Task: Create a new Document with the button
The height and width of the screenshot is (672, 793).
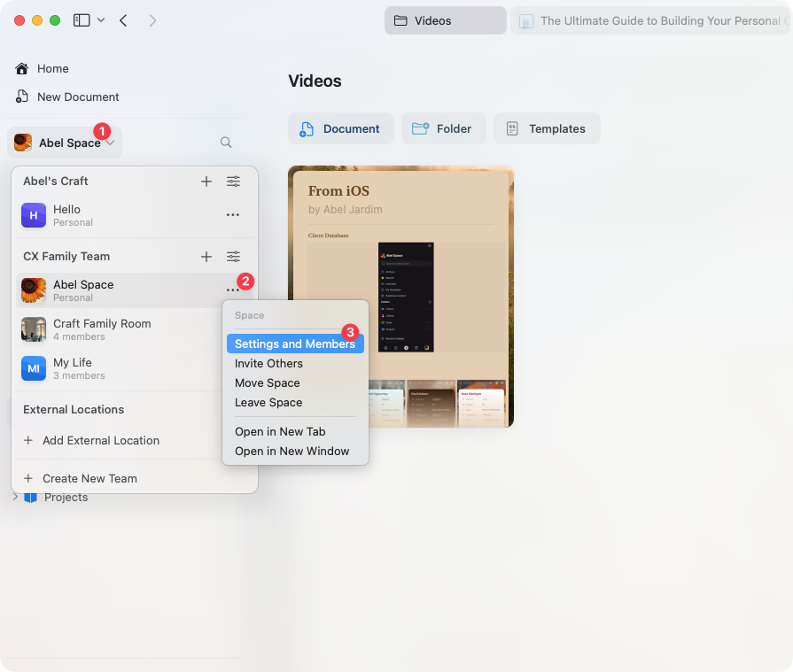Action: pyautogui.click(x=341, y=129)
